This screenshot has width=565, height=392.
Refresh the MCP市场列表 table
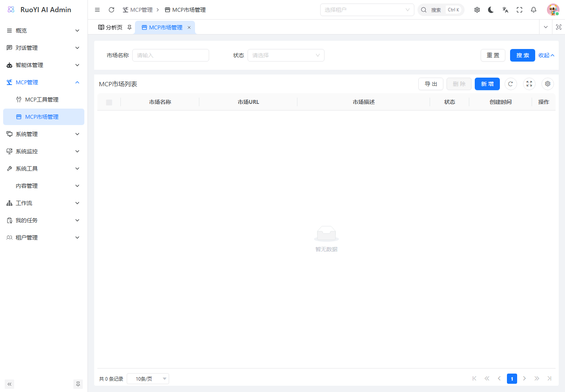(510, 84)
